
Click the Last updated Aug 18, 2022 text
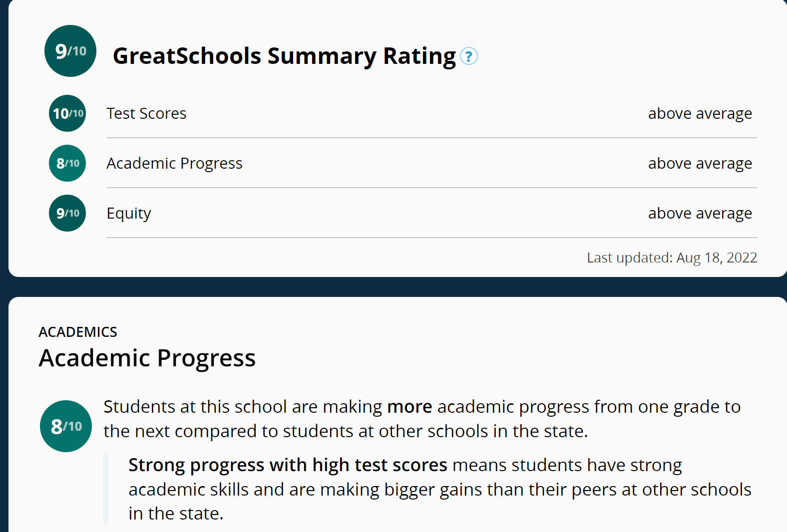(x=672, y=258)
